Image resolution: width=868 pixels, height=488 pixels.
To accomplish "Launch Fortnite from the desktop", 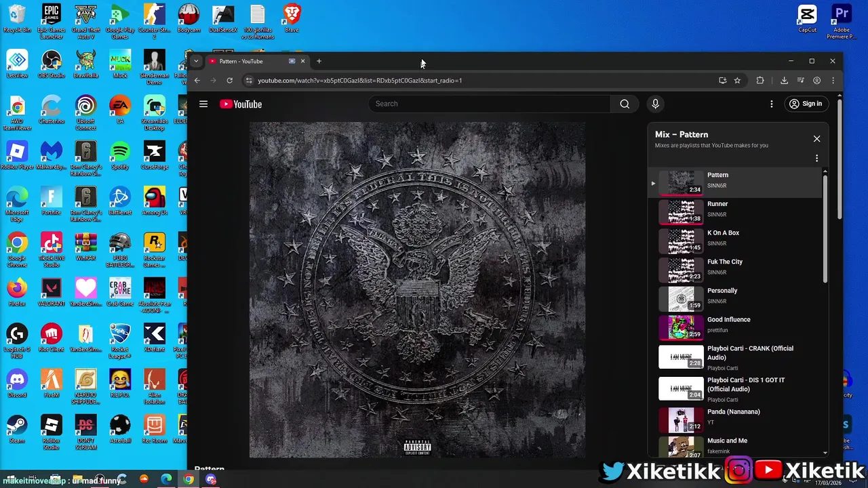I will tap(52, 201).
